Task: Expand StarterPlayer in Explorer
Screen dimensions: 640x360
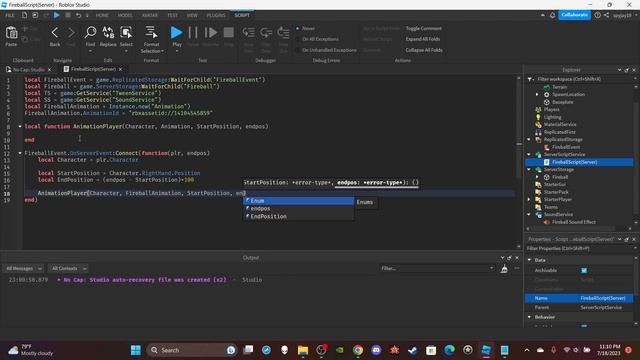Action: click(x=529, y=200)
